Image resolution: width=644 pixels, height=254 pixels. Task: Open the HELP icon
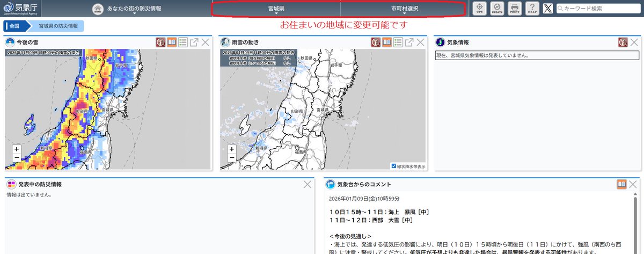(x=532, y=9)
